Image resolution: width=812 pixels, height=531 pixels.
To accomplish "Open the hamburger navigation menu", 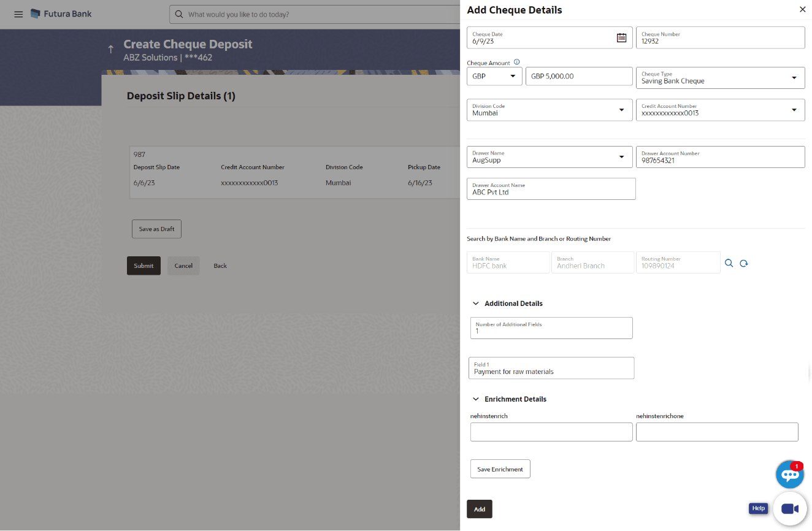I will point(18,14).
